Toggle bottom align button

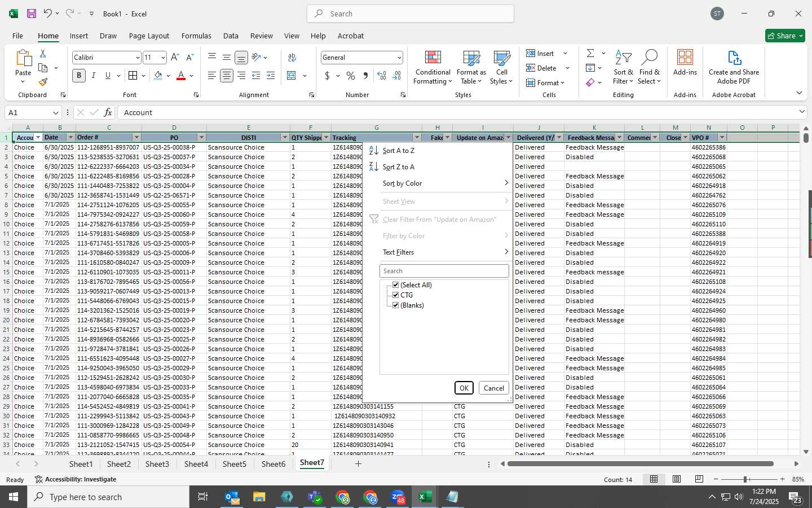pos(241,58)
